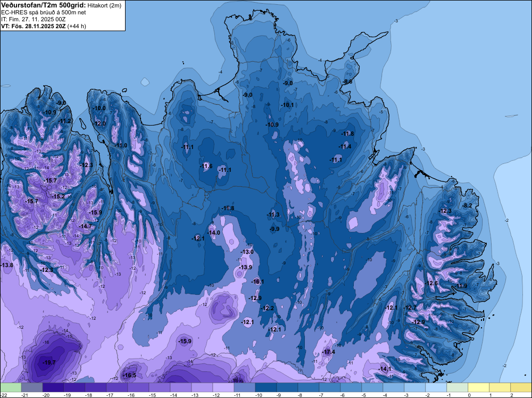Click the -11.3 temperature label

(x=273, y=215)
